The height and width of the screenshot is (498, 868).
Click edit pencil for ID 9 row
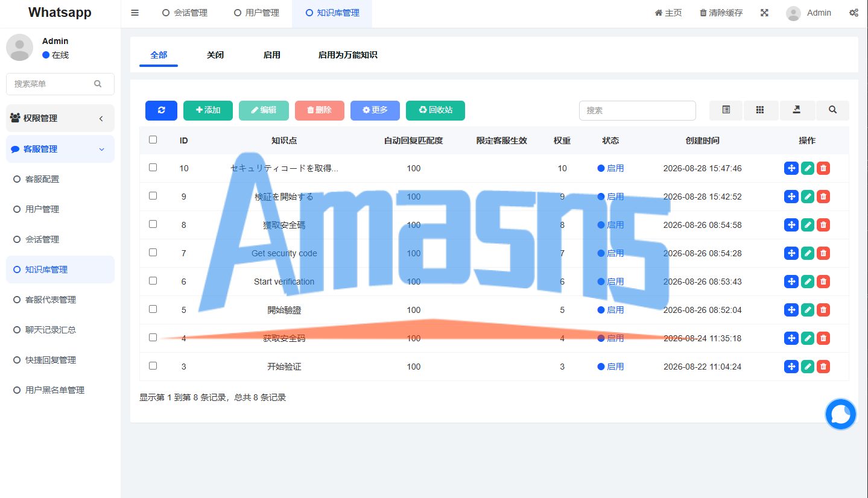(x=808, y=197)
